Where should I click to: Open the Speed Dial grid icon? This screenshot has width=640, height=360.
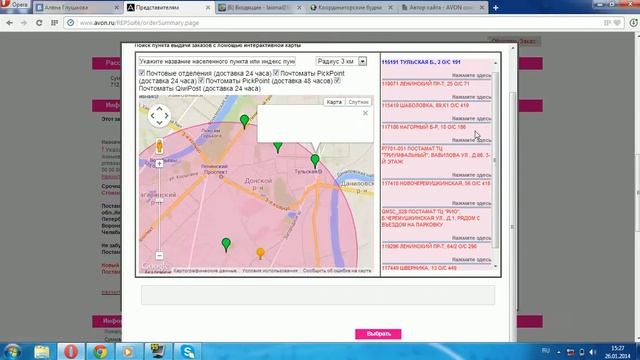click(x=54, y=23)
